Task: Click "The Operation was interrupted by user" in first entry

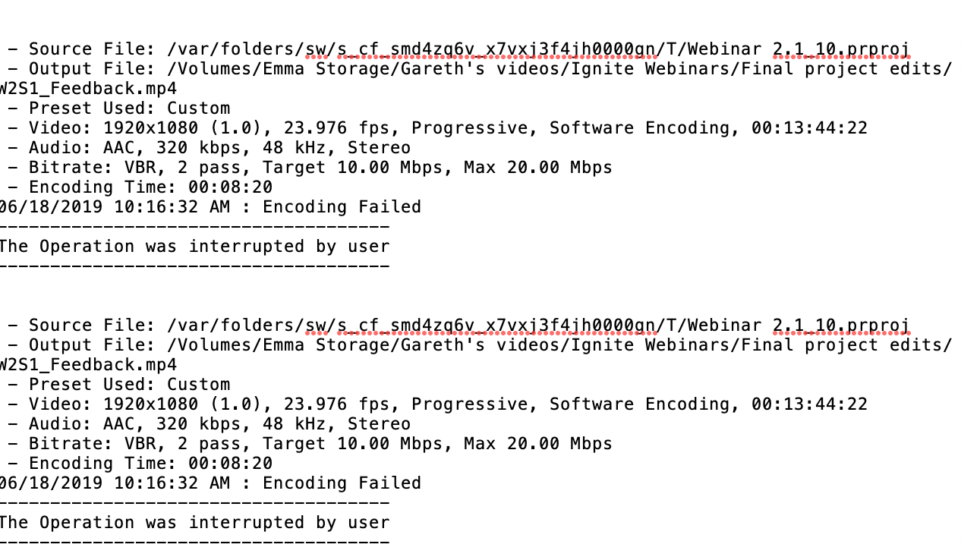Action: click(x=194, y=247)
